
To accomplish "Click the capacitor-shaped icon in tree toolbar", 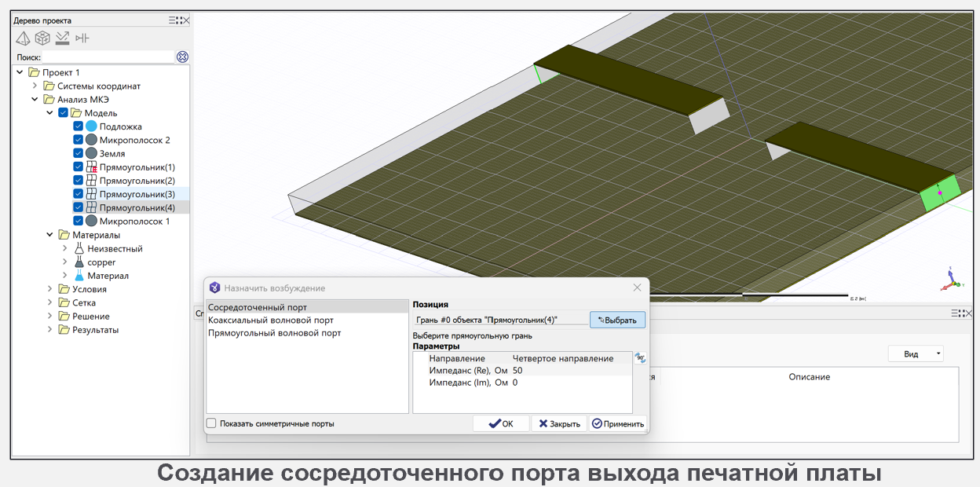I will point(82,38).
